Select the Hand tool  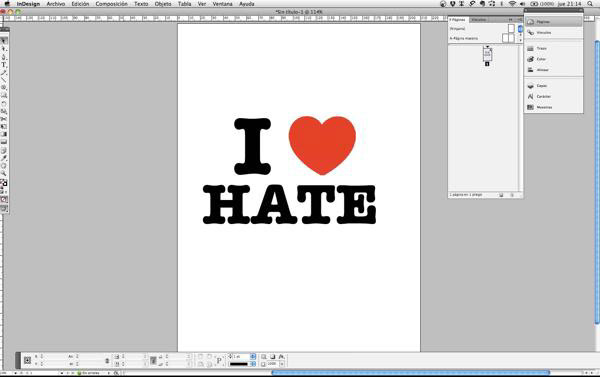click(4, 166)
